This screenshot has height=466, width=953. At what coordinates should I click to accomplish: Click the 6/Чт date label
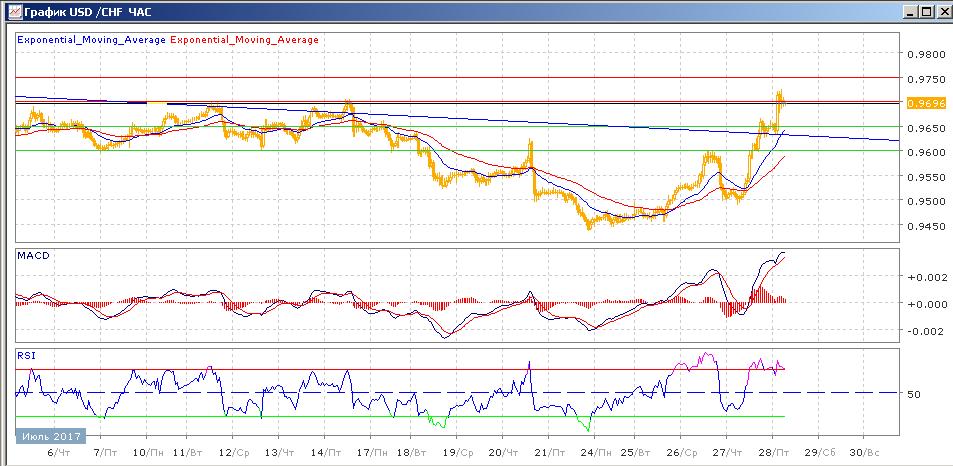58,453
